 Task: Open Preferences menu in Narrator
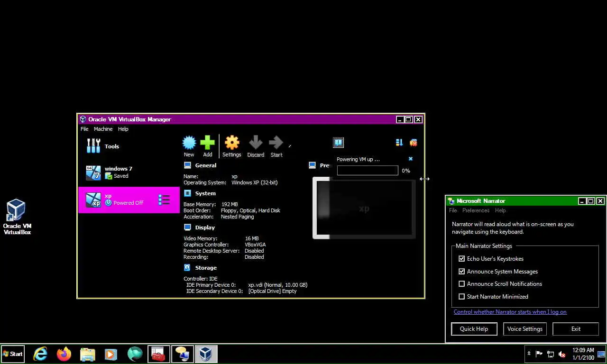[476, 210]
